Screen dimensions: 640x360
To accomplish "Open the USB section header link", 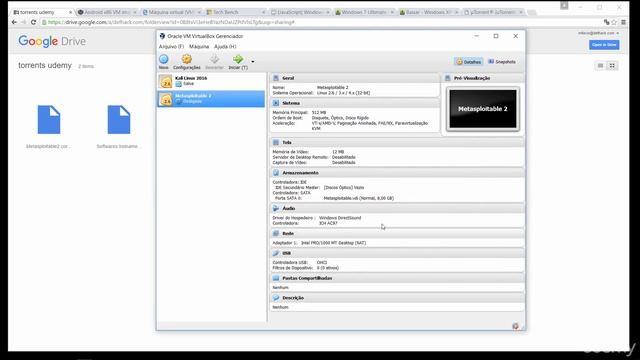I will tap(287, 253).
